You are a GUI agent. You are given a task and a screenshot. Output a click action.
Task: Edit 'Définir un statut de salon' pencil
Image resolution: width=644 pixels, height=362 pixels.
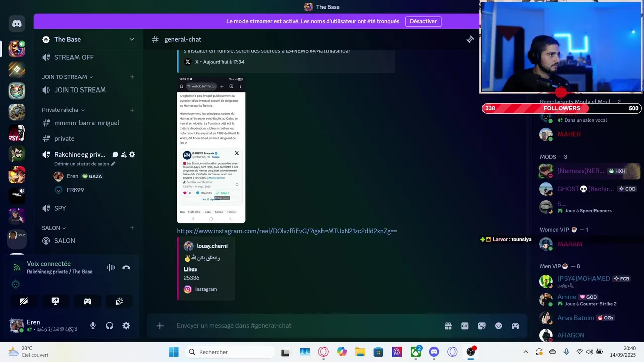tap(113, 164)
